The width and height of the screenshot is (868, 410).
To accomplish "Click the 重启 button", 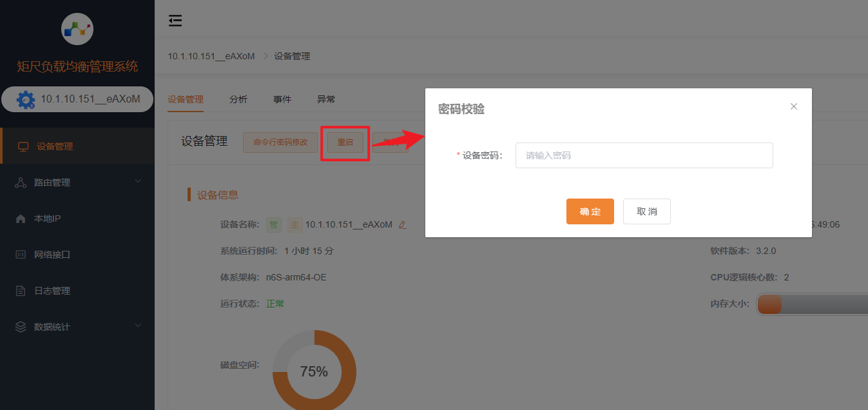I will 345,142.
